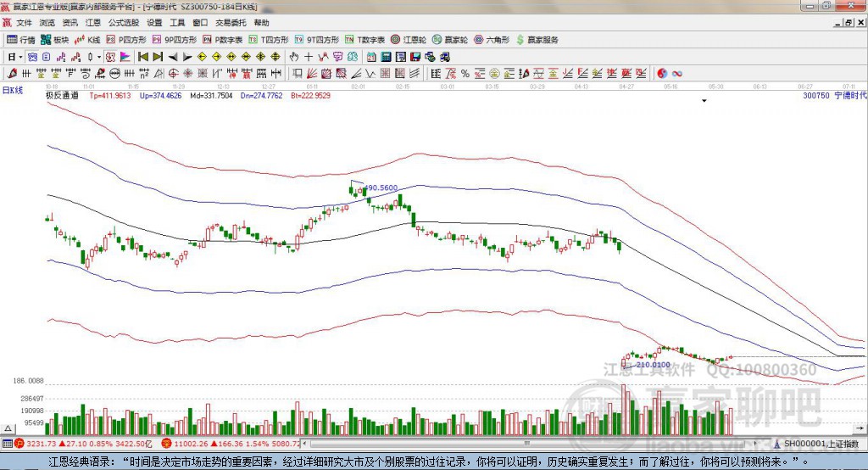This screenshot has height=470, width=868.
Task: Click the small black triangle marker above the chart
Action: (x=704, y=101)
